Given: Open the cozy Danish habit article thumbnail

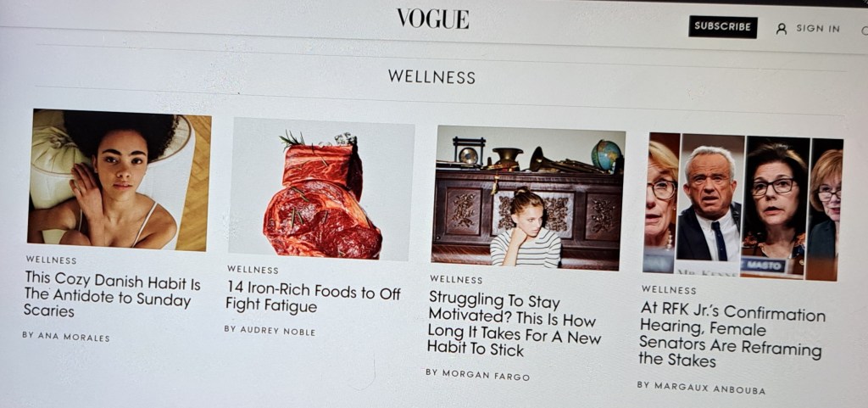Looking at the screenshot, I should 118,179.
